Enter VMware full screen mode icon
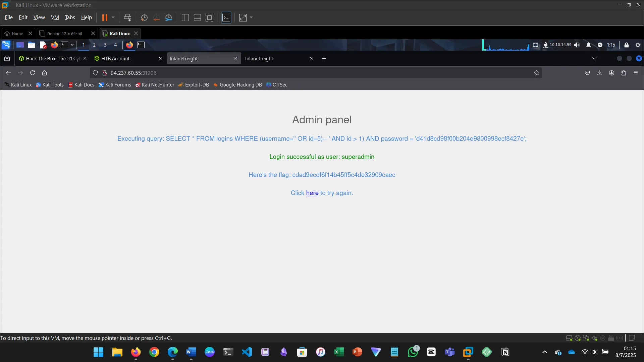This screenshot has height=362, width=644. click(209, 17)
